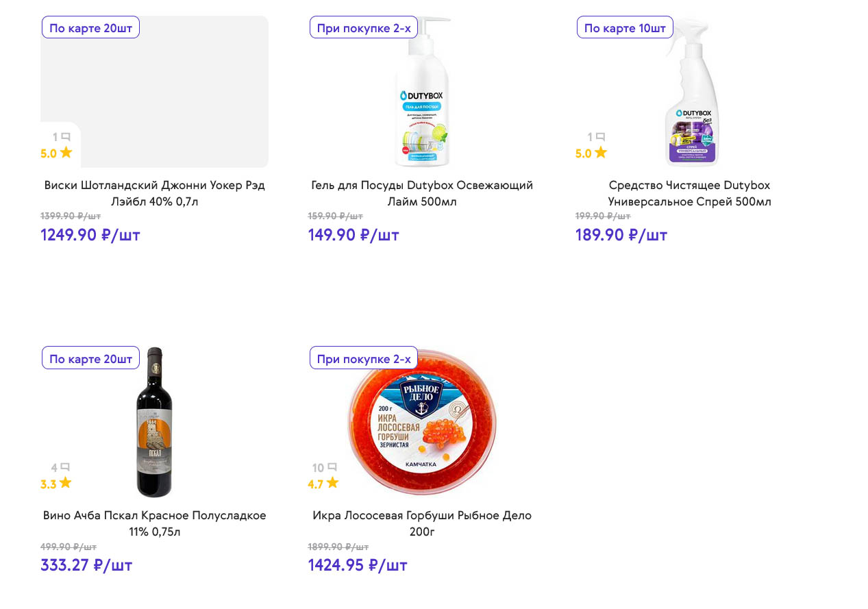Open Икра Лососевая Горбуши title link
This screenshot has width=868, height=609.
coord(421,523)
